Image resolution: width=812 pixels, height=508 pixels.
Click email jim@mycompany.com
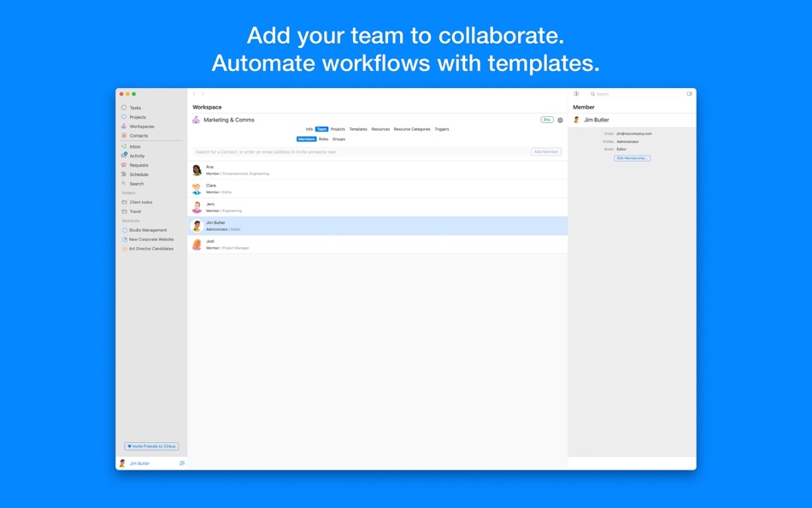[634, 133]
